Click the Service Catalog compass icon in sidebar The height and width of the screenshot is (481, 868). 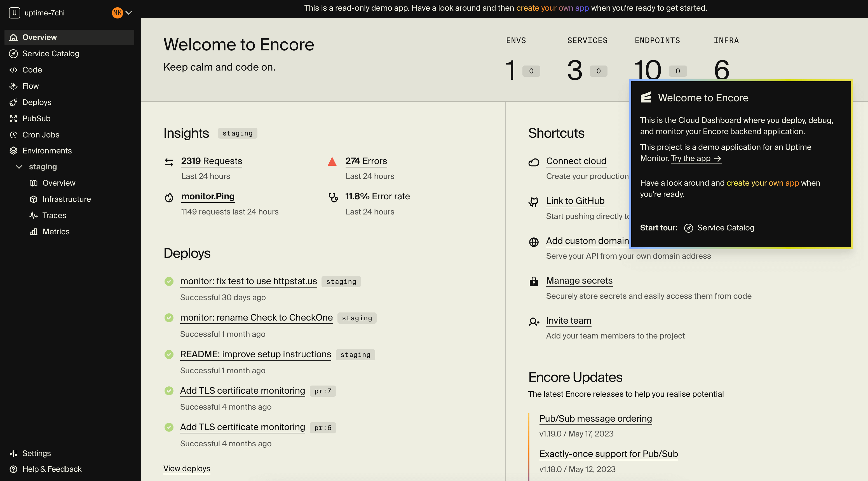(x=13, y=53)
